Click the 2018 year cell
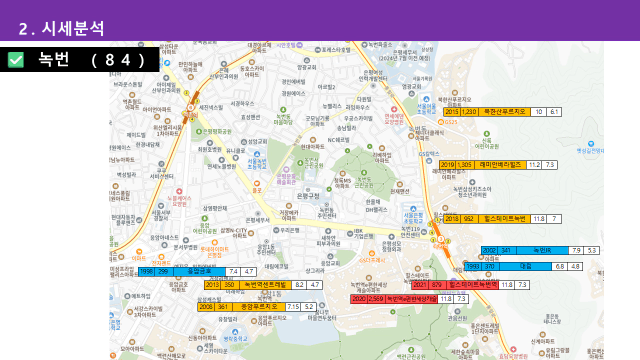Screen dimensions: 640x360 pos(452,219)
